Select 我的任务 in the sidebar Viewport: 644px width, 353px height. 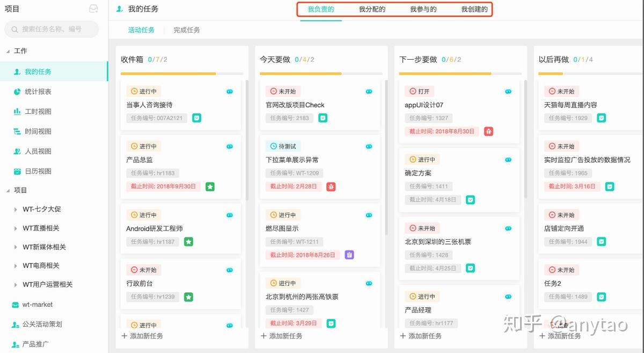click(54, 71)
